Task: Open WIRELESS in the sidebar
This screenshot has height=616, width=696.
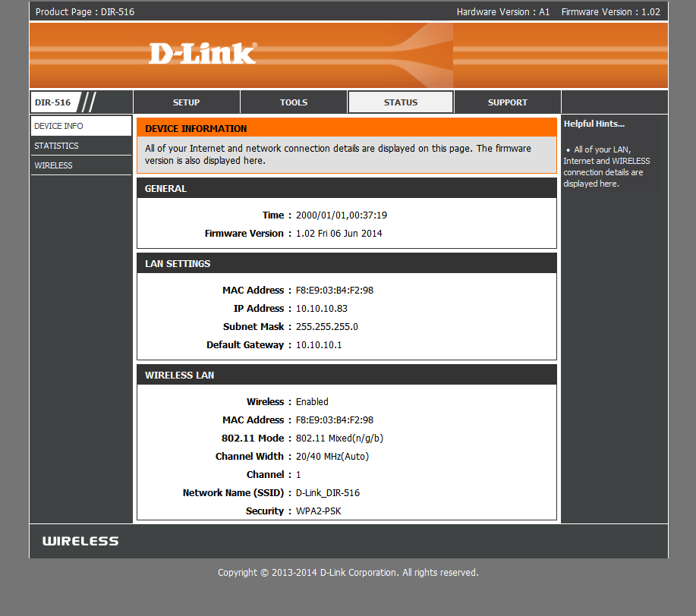Action: (x=81, y=165)
